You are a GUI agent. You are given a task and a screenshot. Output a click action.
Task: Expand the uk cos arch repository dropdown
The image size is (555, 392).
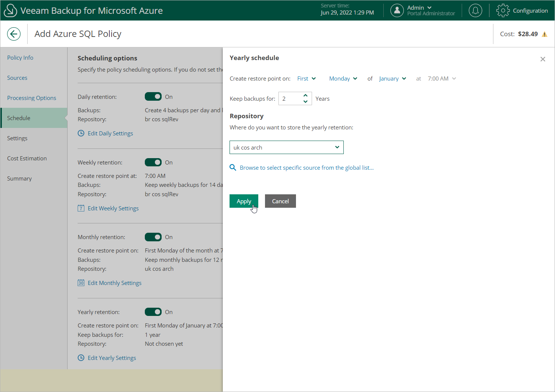pos(287,147)
